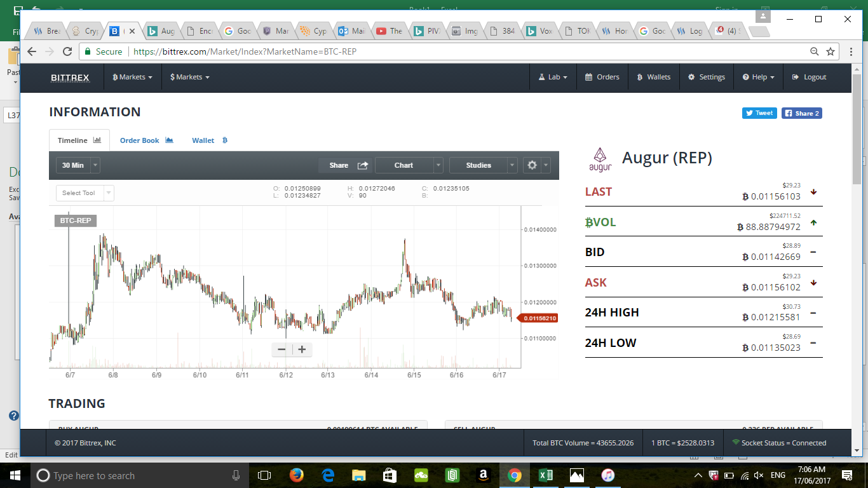Screen dimensions: 868x488
Task: Launch Microsoft Edge from the taskbar
Action: [x=328, y=475]
